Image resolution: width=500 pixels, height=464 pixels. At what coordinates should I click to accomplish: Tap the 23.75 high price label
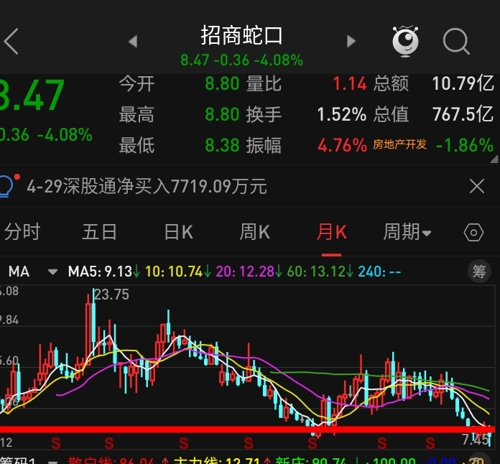[x=112, y=295]
